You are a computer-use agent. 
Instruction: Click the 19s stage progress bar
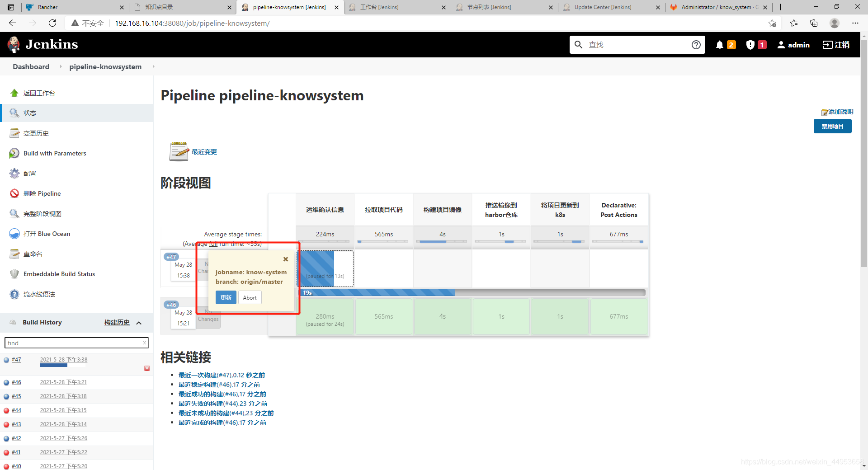tap(473, 293)
